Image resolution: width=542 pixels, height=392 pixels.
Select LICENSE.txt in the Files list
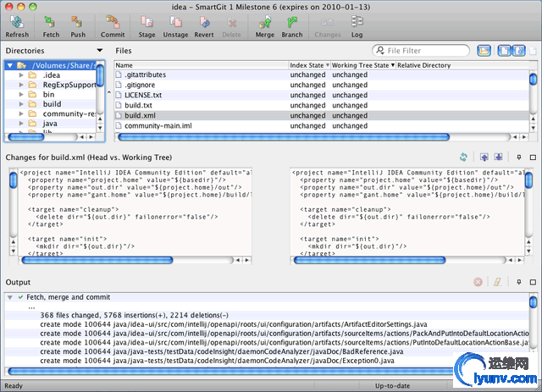142,95
